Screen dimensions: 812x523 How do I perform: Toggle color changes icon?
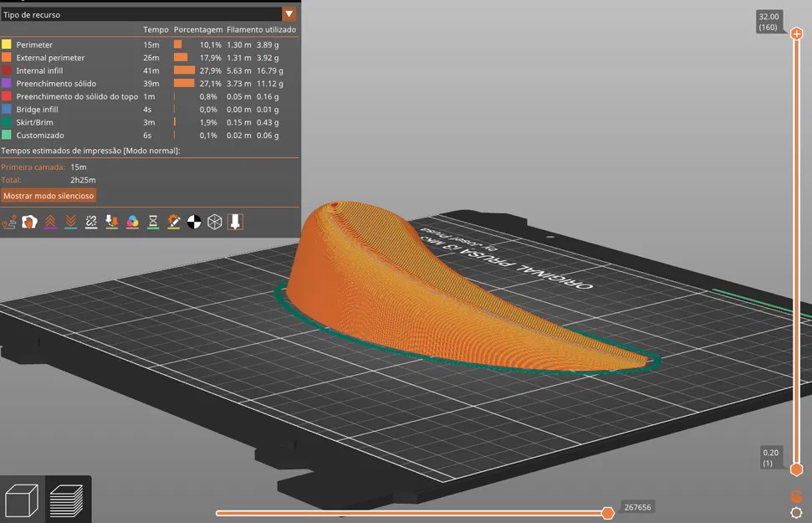click(133, 223)
